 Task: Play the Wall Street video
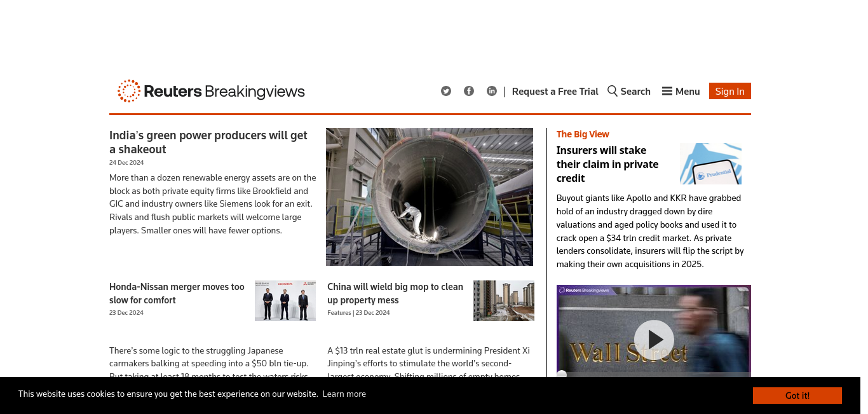[x=654, y=340]
